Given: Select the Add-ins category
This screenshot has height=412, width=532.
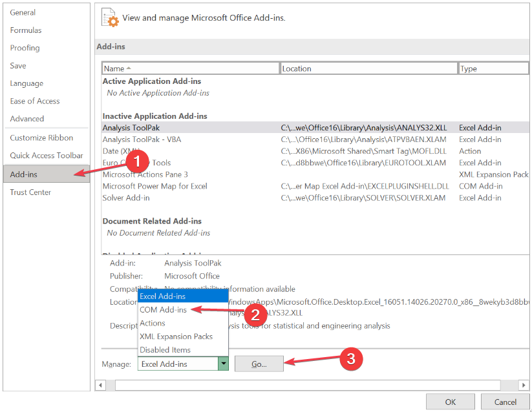Looking at the screenshot, I should (x=47, y=174).
